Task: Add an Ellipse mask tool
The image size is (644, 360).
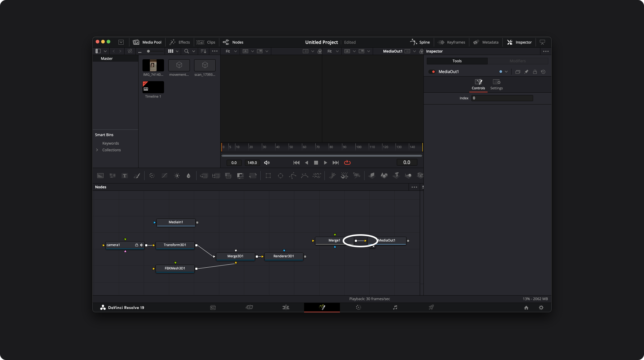Action: [280, 176]
